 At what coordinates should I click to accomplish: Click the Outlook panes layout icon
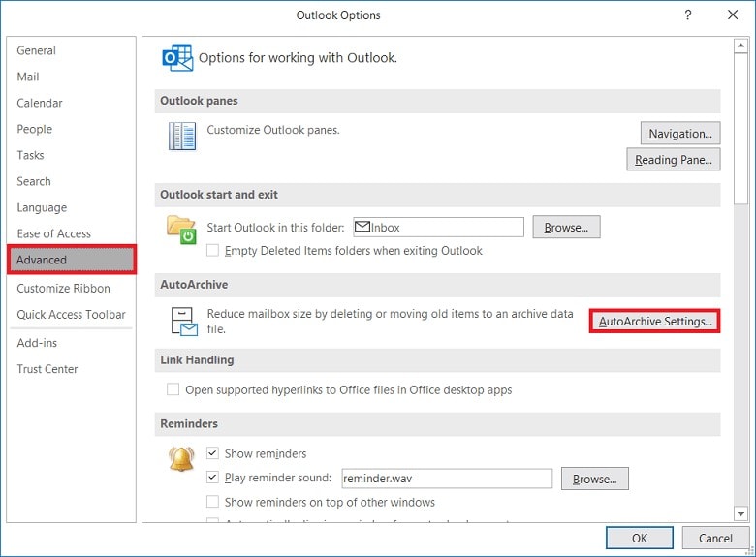[182, 137]
